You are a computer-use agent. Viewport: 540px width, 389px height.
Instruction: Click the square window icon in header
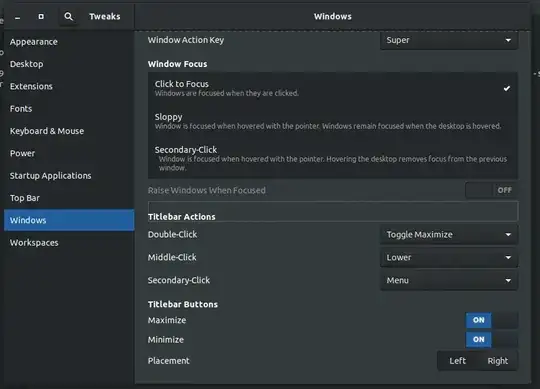coord(41,16)
